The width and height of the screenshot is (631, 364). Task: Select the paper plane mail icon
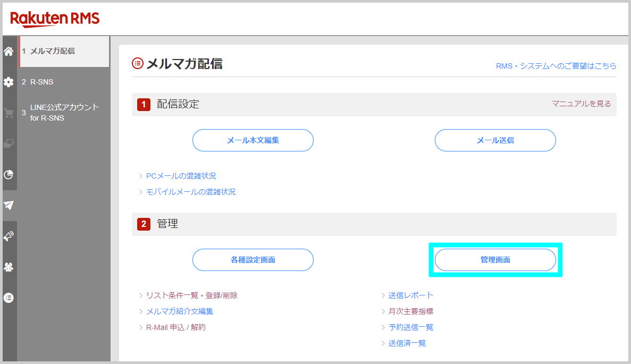click(9, 205)
